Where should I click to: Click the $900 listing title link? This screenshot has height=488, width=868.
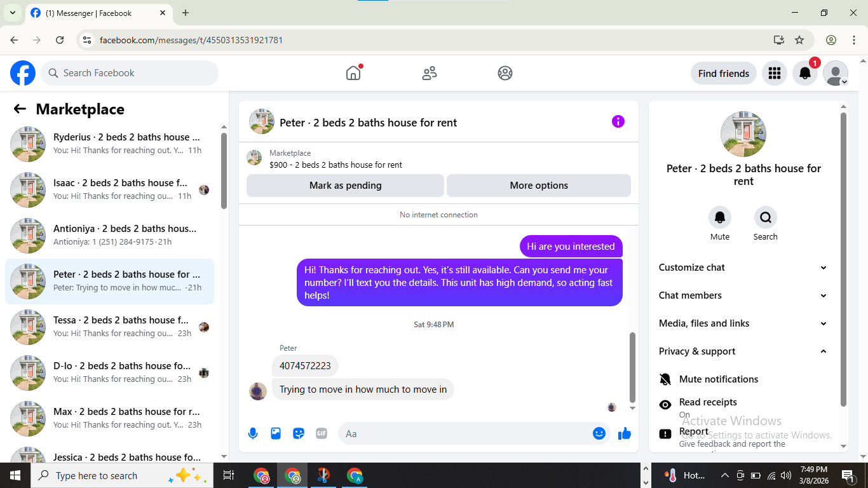(336, 165)
